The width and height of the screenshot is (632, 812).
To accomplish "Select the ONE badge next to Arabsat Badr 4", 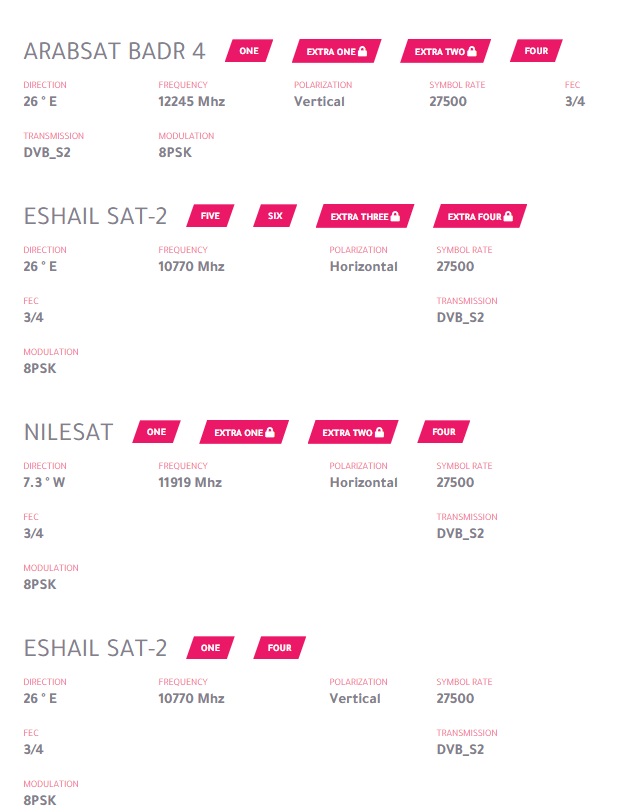I will 248,50.
